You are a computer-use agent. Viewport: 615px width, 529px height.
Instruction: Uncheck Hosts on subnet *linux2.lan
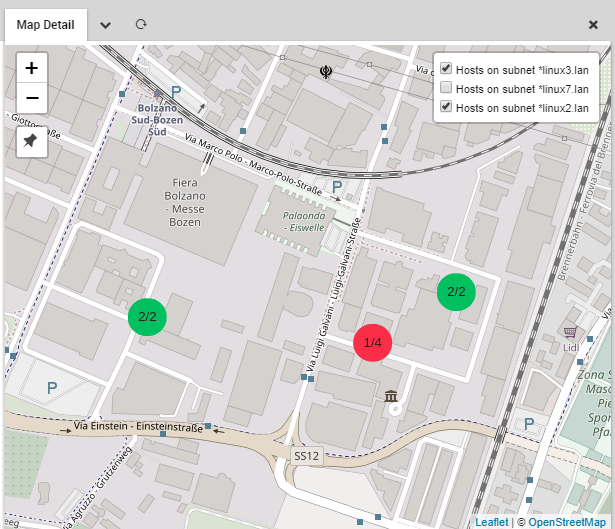(x=446, y=106)
